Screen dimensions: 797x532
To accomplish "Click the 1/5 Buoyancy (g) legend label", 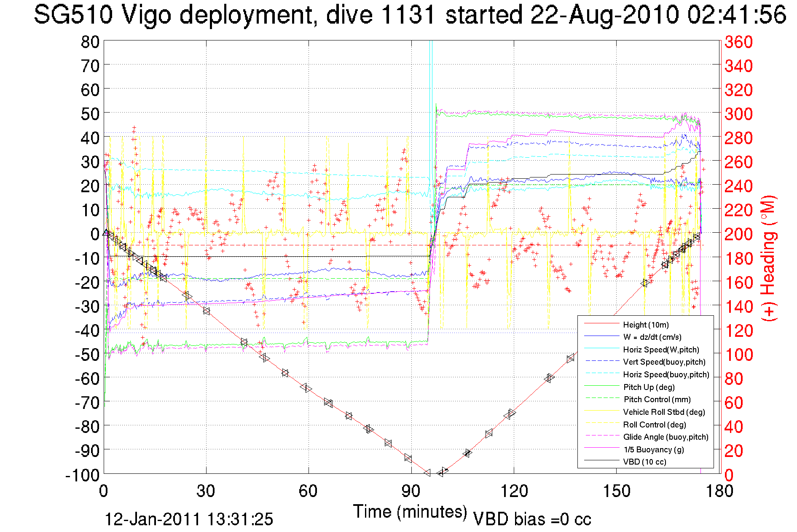I will 653,449.
